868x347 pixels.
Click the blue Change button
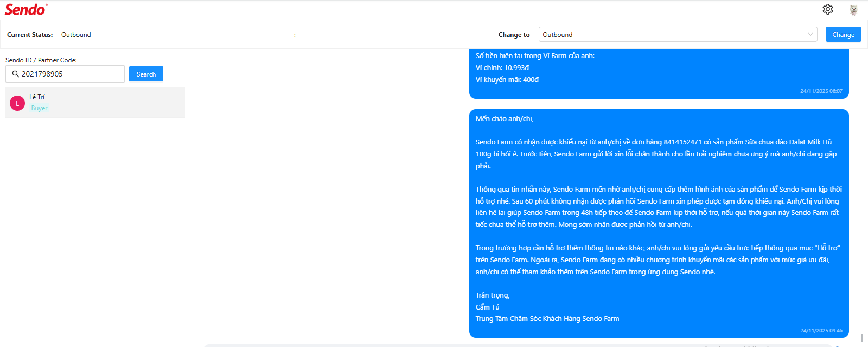(x=843, y=34)
